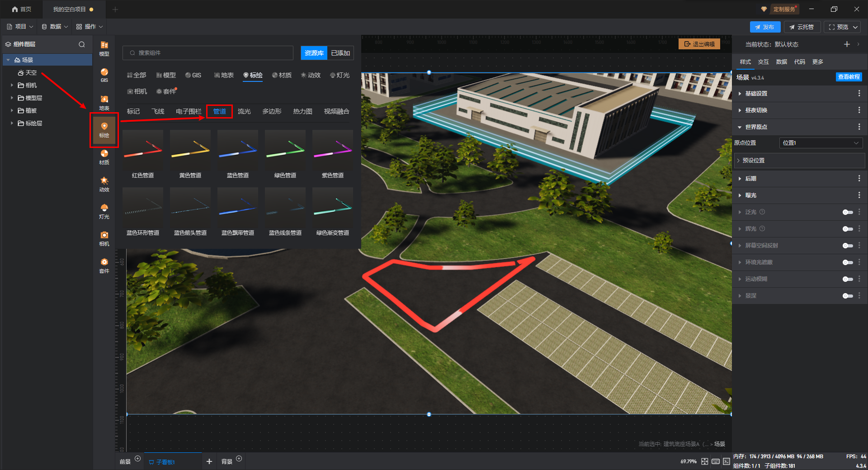Click the 首页 home icon tab
868x470 pixels.
coord(21,9)
